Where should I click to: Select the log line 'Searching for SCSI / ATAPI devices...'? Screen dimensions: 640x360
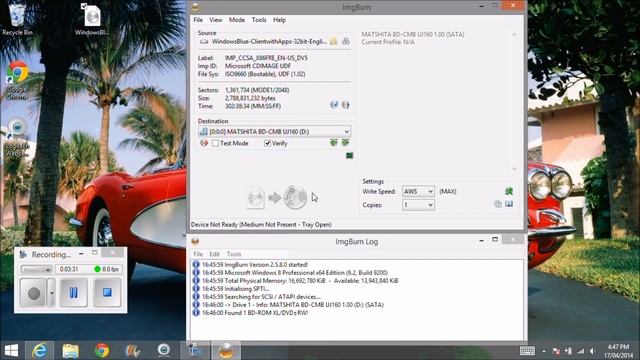pyautogui.click(x=261, y=297)
